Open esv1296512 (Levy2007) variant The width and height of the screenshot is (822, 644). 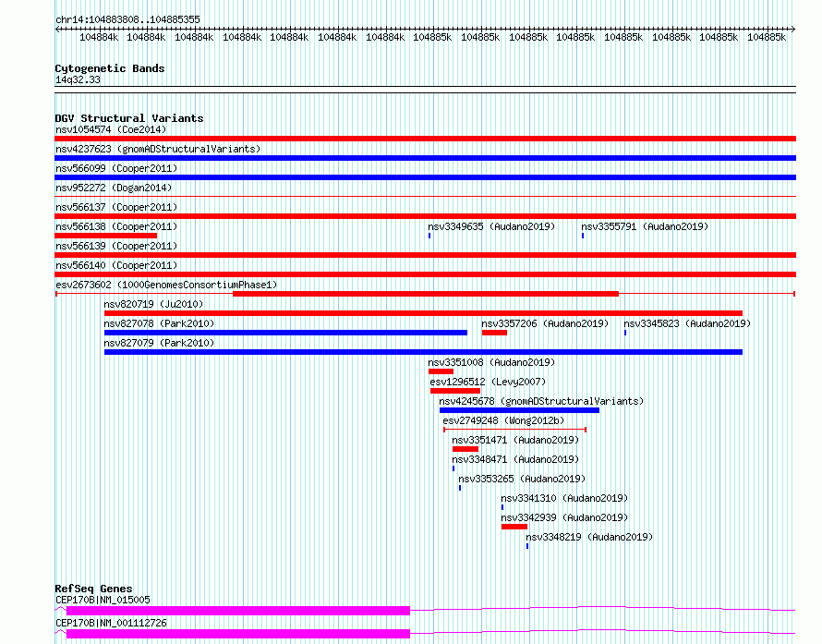[488, 382]
